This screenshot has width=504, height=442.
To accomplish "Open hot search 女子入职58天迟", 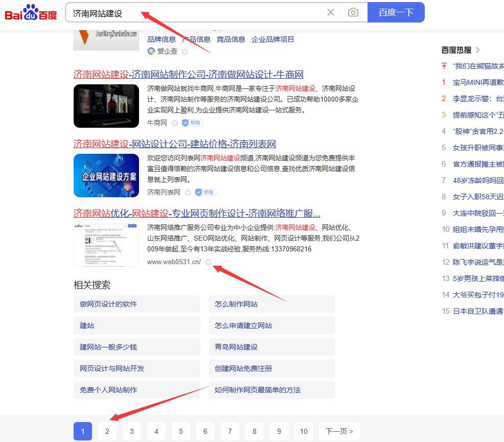I will pos(478,197).
